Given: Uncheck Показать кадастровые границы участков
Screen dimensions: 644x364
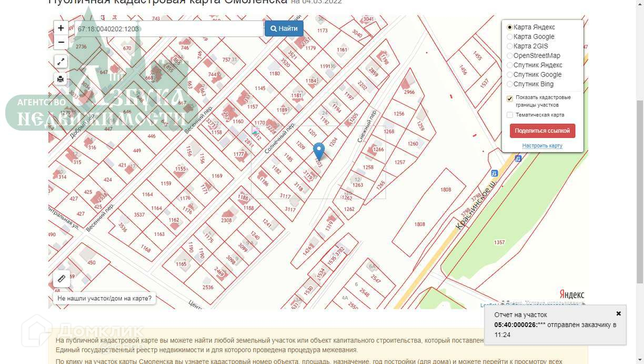Looking at the screenshot, I should 510,99.
